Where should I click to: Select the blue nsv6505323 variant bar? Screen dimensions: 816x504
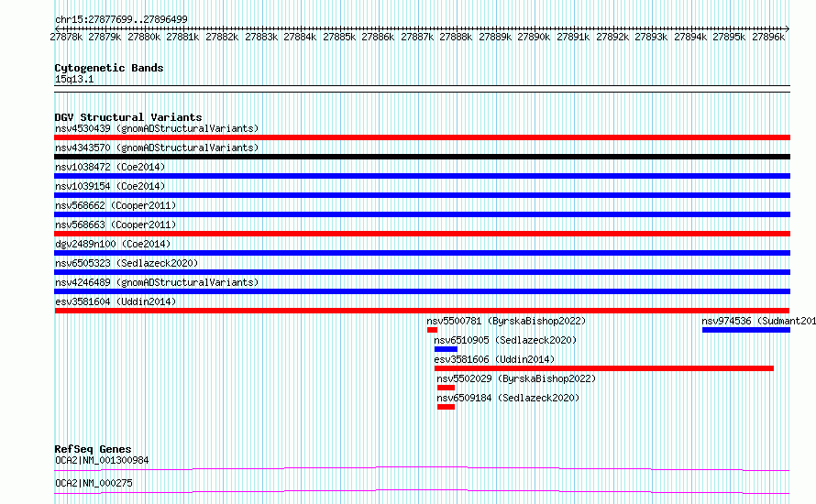pos(422,272)
